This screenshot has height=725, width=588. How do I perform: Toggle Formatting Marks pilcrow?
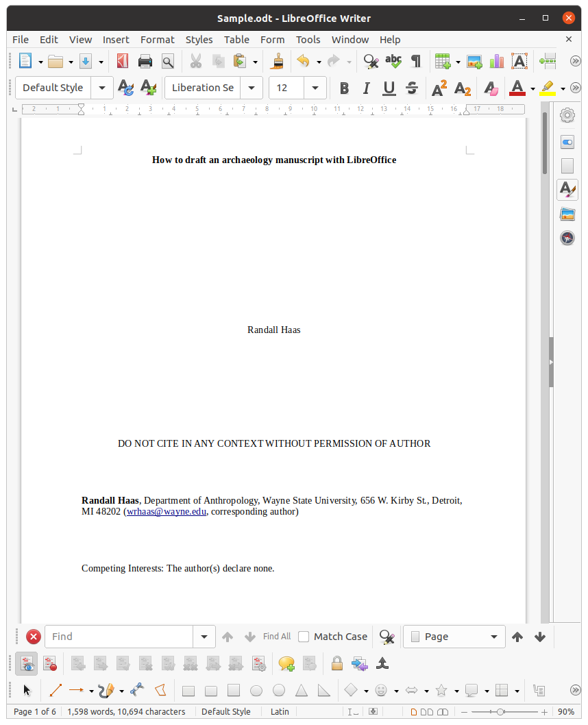[416, 61]
